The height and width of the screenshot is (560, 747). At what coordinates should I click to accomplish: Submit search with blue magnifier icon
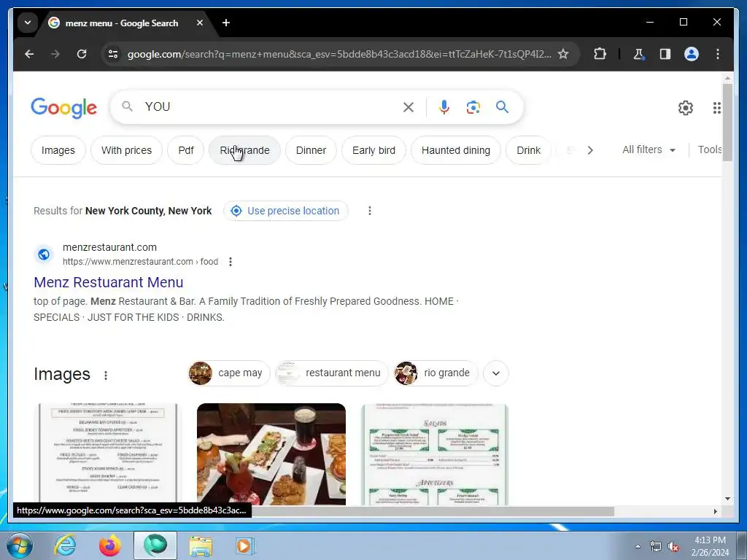tap(502, 107)
